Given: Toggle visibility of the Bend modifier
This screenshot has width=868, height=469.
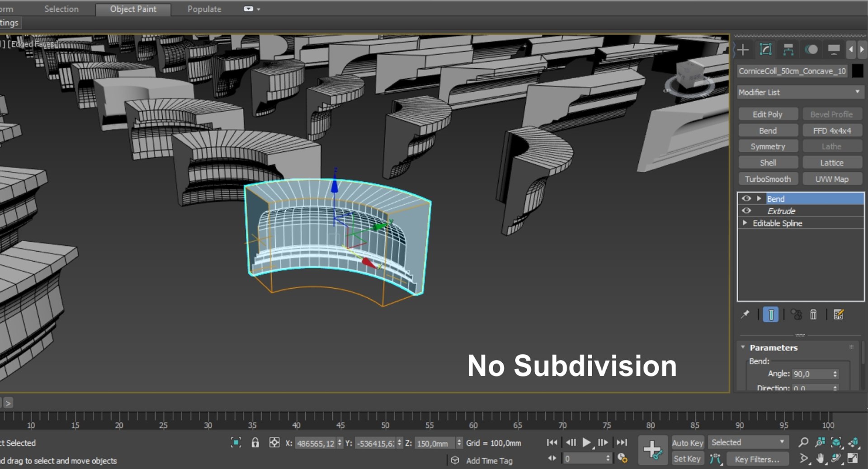Looking at the screenshot, I should point(746,199).
